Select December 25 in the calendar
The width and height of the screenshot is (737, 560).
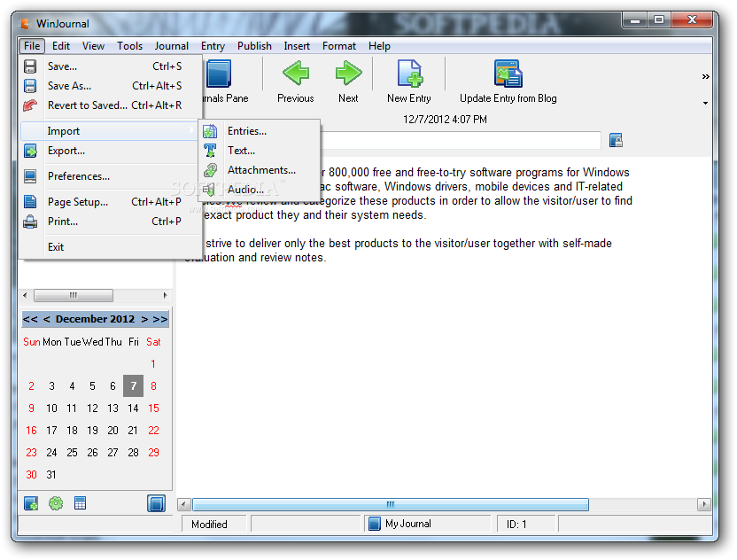[x=72, y=452]
